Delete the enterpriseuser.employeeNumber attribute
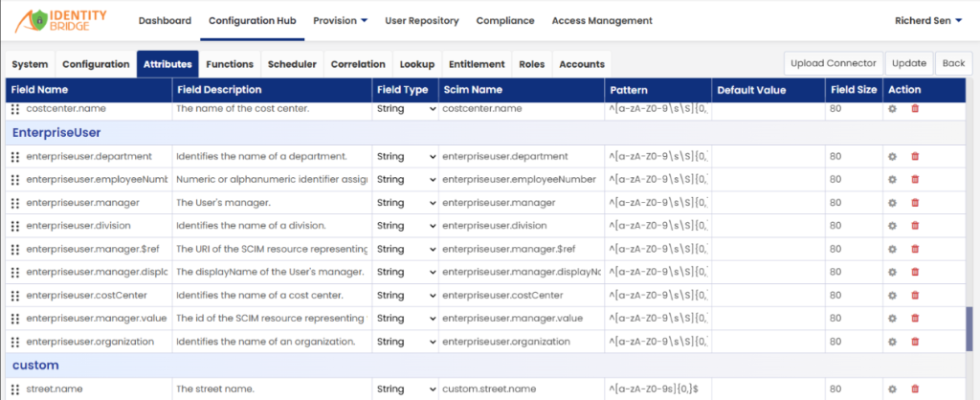 click(x=915, y=179)
